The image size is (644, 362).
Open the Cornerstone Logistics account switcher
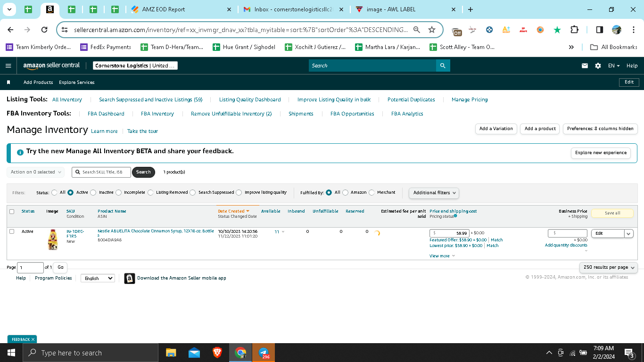point(135,66)
